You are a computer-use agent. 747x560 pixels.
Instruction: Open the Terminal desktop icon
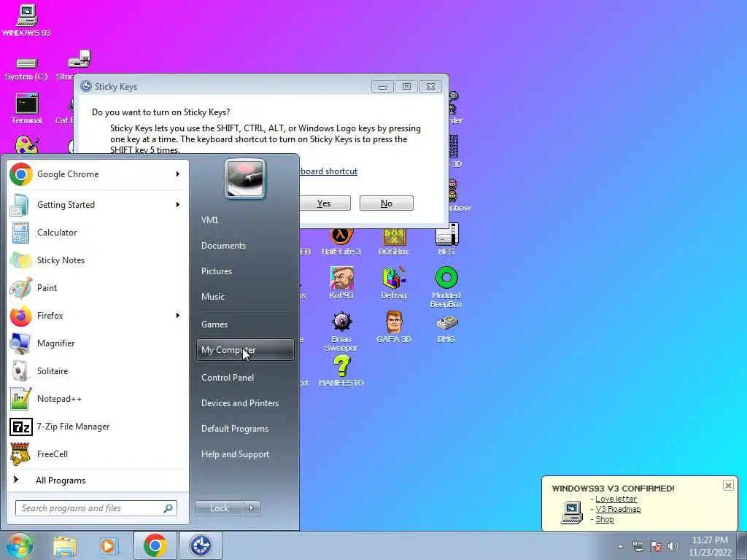[x=27, y=109]
